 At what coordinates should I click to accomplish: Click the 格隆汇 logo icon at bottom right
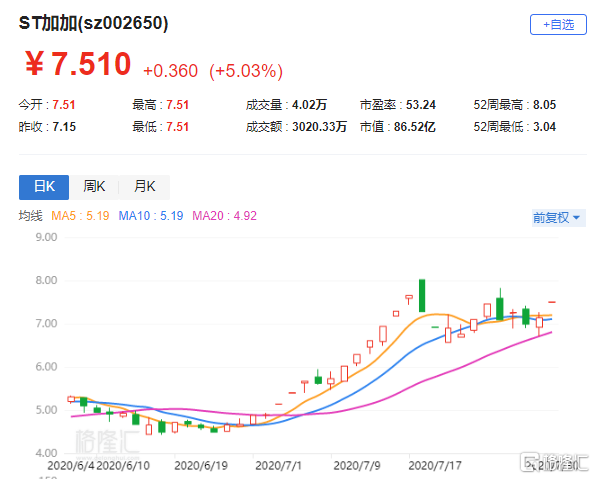pyautogui.click(x=529, y=462)
